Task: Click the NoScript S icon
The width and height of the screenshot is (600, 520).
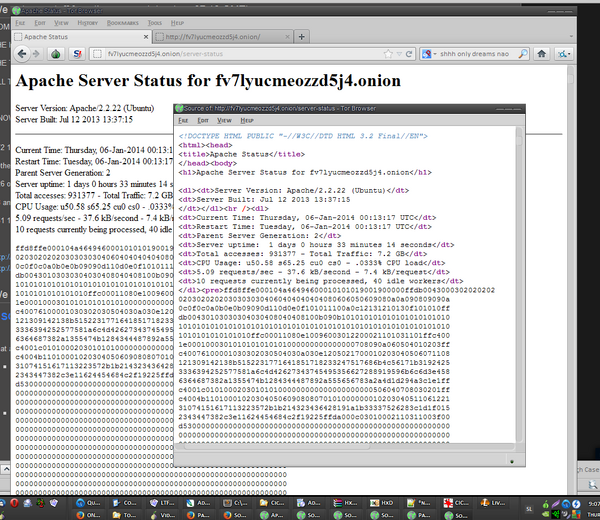Action: tap(77, 54)
